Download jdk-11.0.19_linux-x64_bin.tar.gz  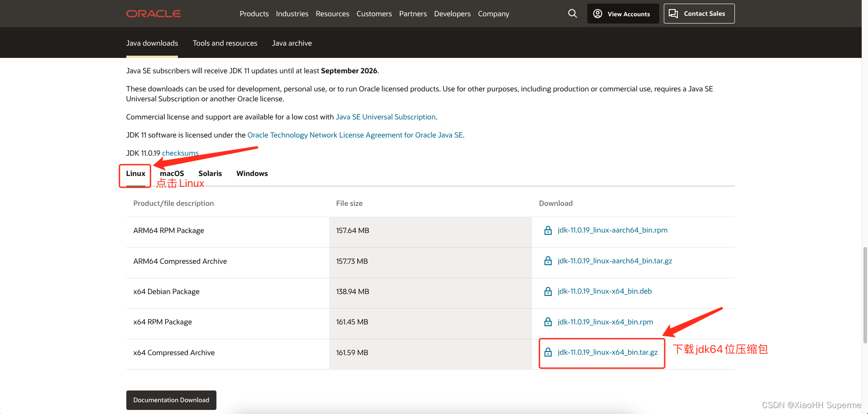tap(608, 352)
